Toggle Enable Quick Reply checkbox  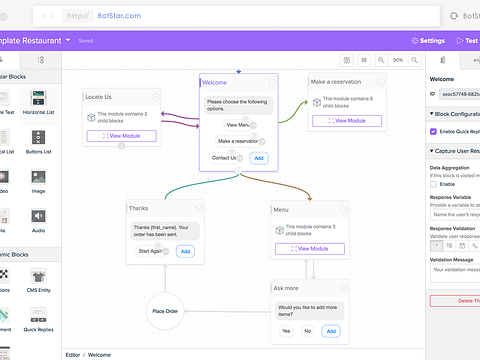(433, 131)
